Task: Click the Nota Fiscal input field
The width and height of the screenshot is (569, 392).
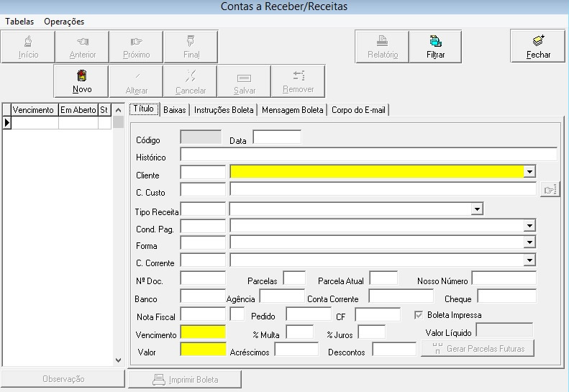Action: tap(203, 314)
